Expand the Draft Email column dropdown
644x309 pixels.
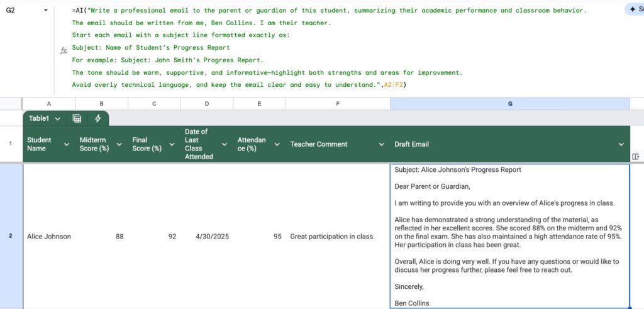[x=621, y=145]
